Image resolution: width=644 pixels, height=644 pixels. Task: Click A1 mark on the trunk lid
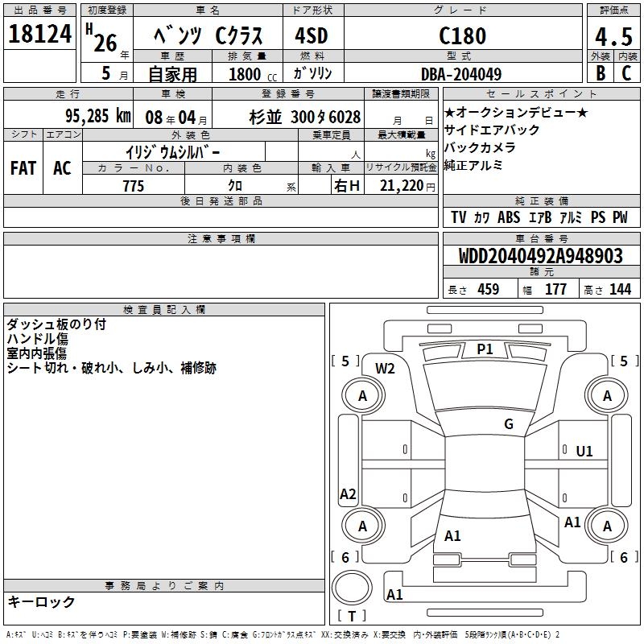pos(452,535)
